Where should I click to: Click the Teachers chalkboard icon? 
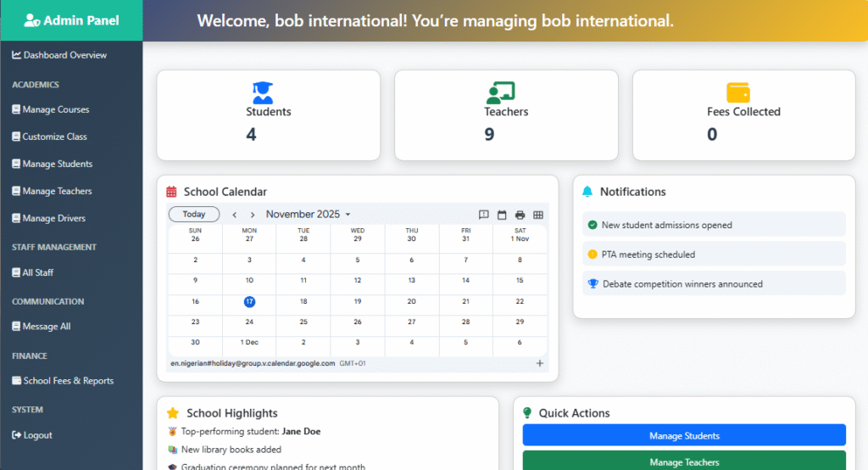[500, 92]
